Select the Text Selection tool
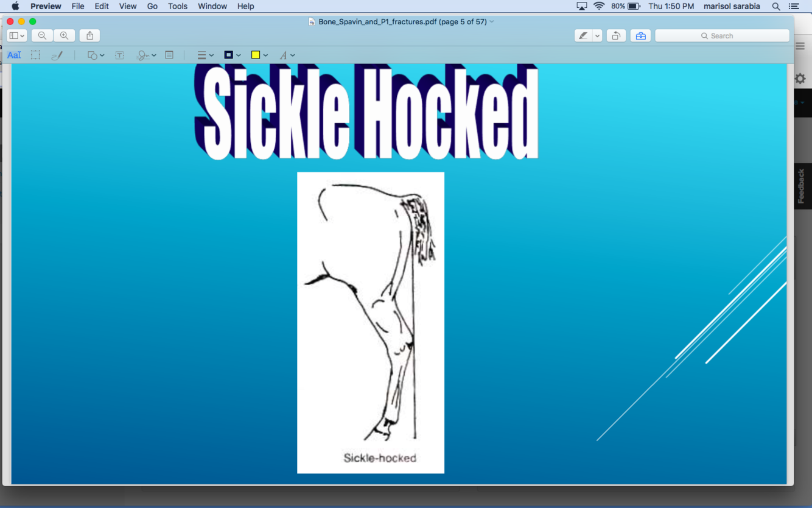This screenshot has width=812, height=508. pos(14,55)
